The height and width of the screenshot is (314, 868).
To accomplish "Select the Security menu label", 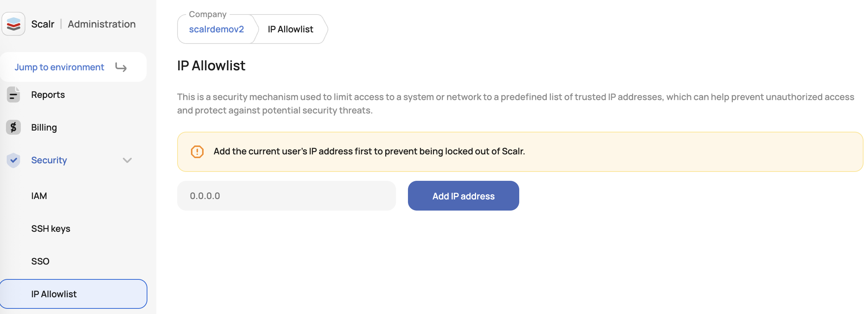I will point(49,160).
